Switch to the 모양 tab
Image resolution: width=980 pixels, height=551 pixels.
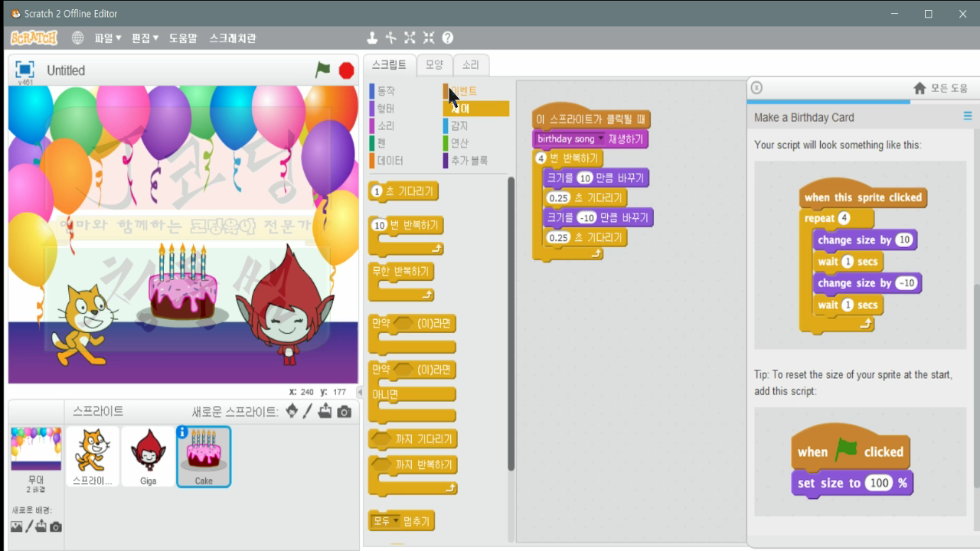click(434, 64)
